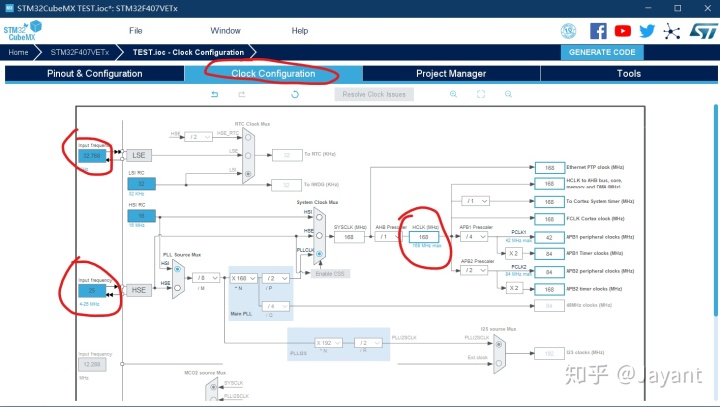The width and height of the screenshot is (720, 407).
Task: Open the Facebook icon link
Action: [x=598, y=31]
